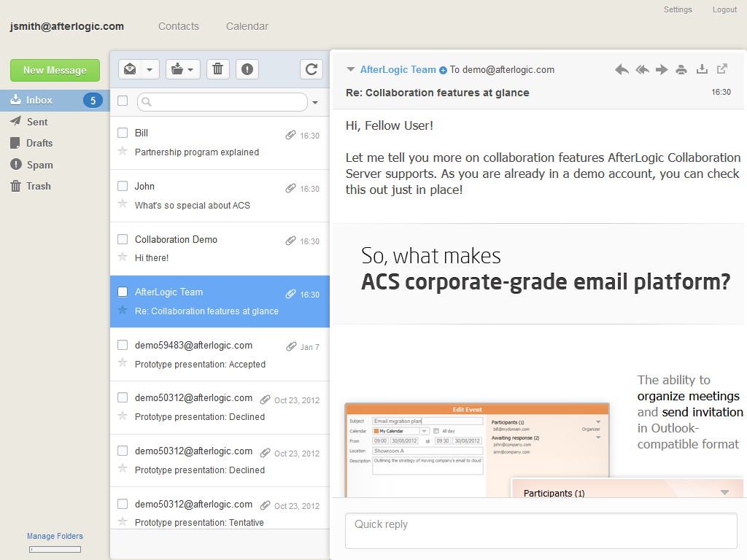Open message in new window
This screenshot has width=747, height=560.
coord(722,69)
